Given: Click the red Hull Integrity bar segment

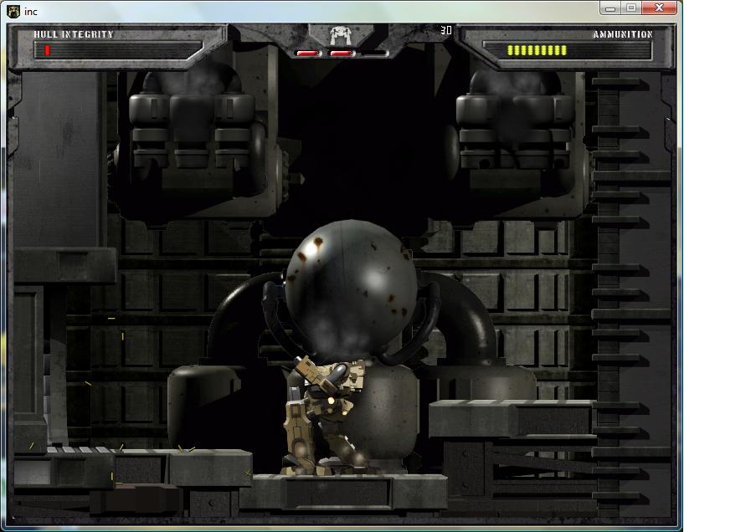Looking at the screenshot, I should 47,50.
